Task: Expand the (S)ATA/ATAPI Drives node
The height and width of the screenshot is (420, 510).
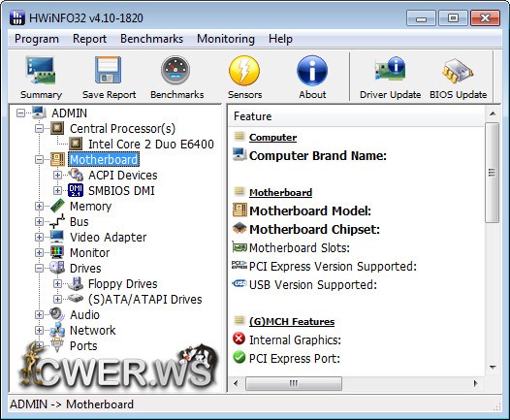Action: click(57, 299)
